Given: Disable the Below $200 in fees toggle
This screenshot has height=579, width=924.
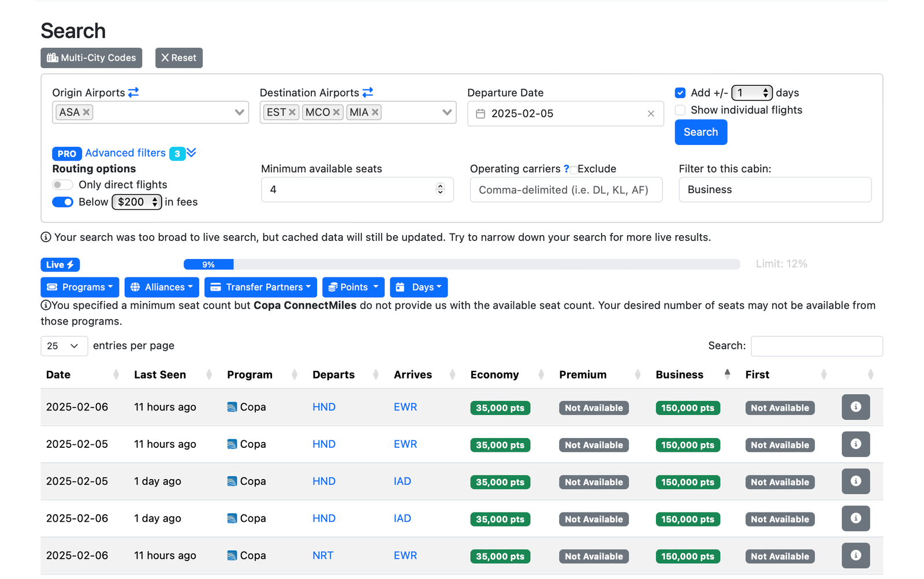Looking at the screenshot, I should click(x=62, y=202).
